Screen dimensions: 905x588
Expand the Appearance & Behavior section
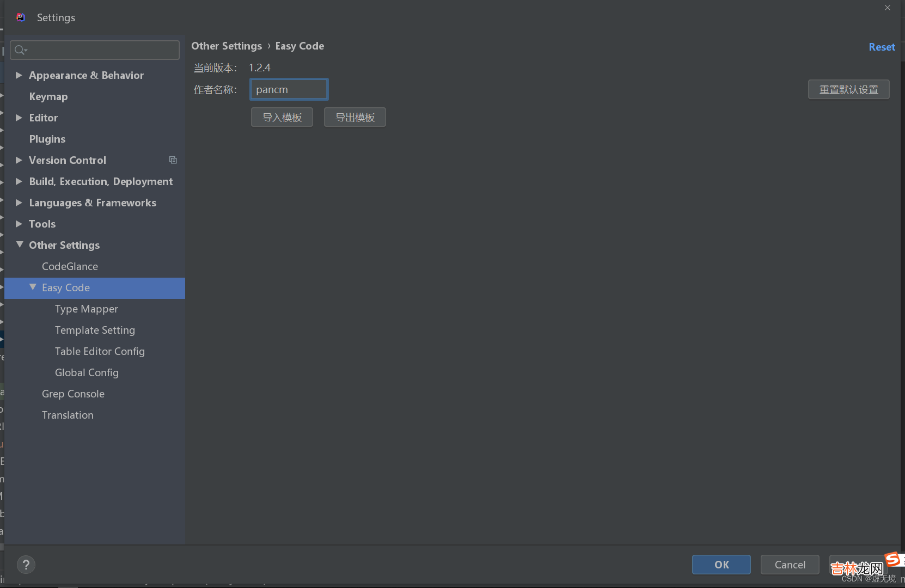(19, 75)
